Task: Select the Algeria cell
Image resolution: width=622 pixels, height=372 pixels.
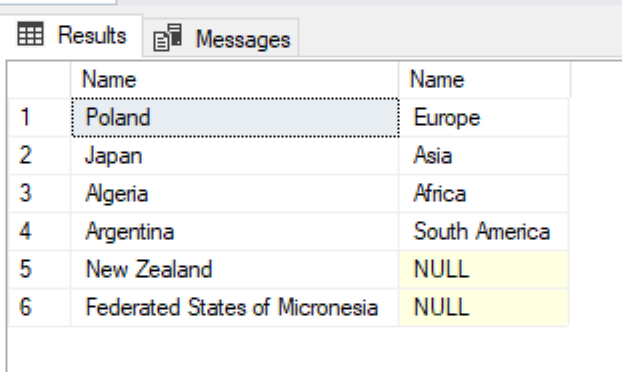Action: (x=234, y=194)
